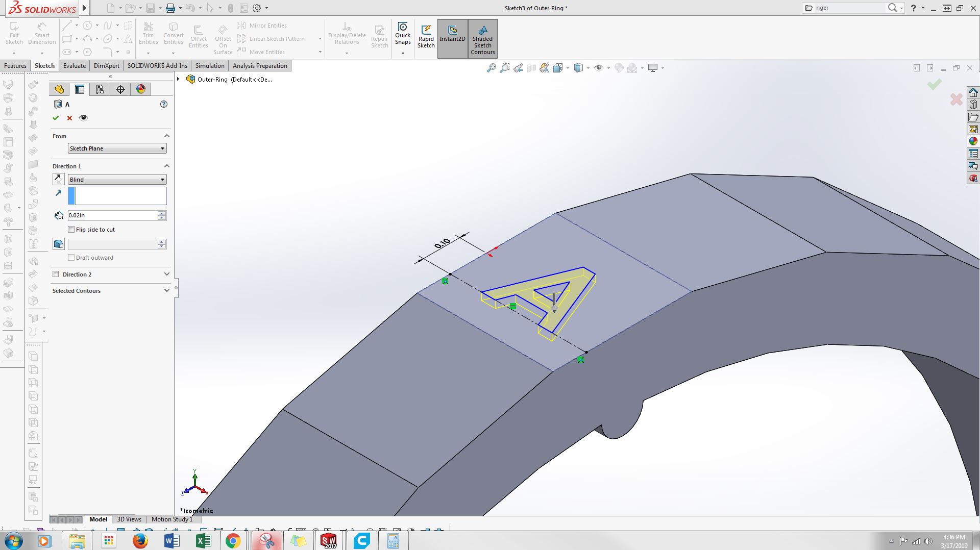Viewport: 980px width, 550px height.
Task: Open Google Chrome from the taskbar
Action: click(x=233, y=540)
